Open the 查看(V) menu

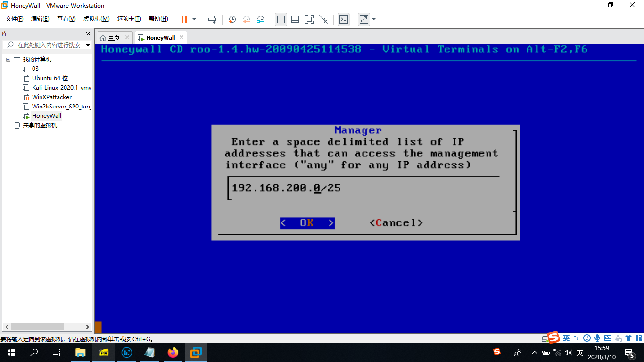pyautogui.click(x=66, y=19)
